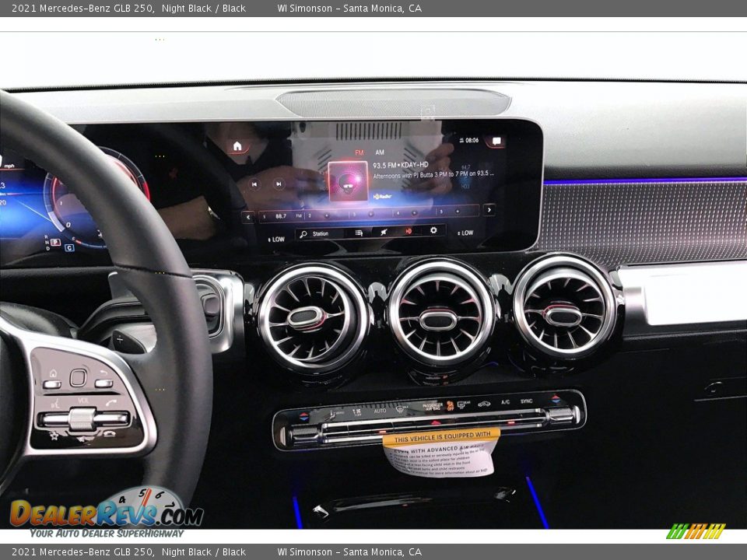
Task: Tap the KDAY station album artwork
Action: pos(349,181)
